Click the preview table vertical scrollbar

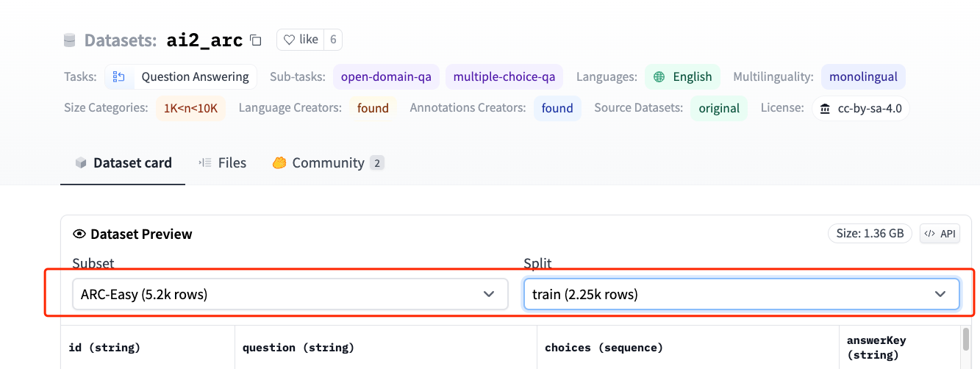965,339
